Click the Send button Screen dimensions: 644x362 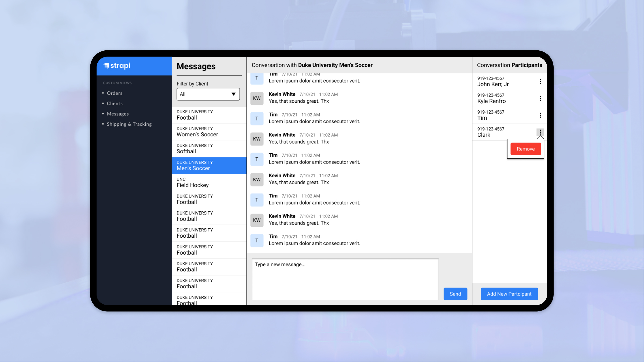tap(455, 294)
